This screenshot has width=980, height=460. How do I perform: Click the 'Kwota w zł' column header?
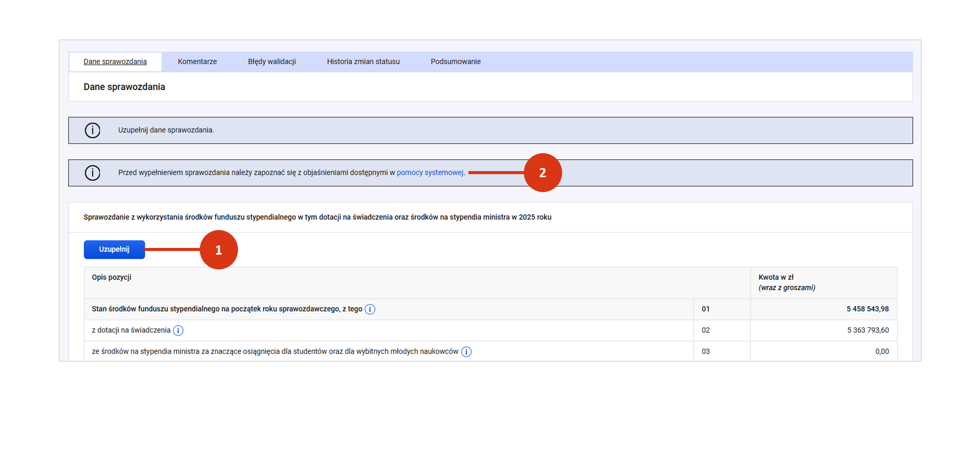point(776,277)
